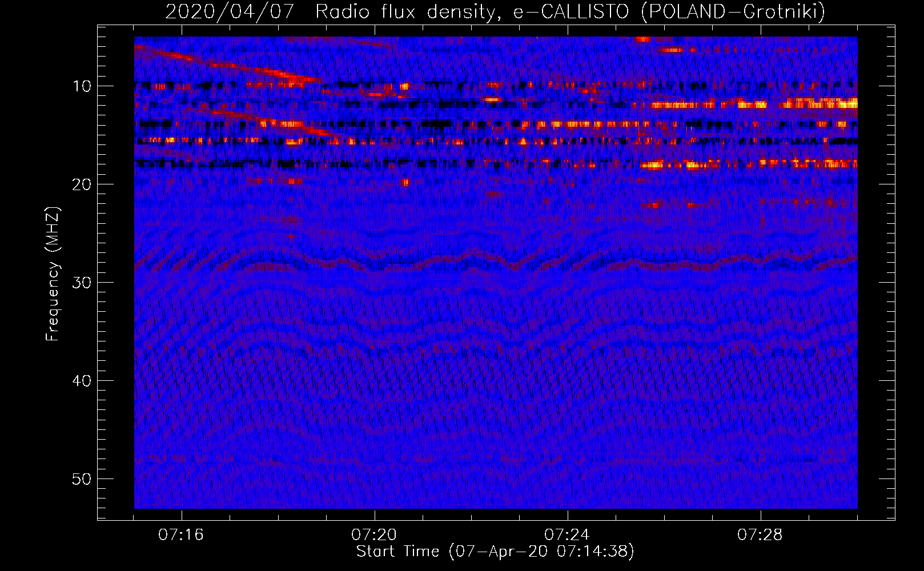Click the 07:20 time tick label
This screenshot has height=571, width=924.
tap(374, 535)
